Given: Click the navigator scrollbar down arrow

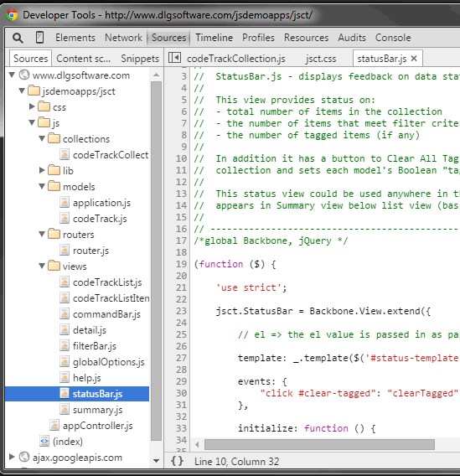Looking at the screenshot, I should (x=157, y=461).
